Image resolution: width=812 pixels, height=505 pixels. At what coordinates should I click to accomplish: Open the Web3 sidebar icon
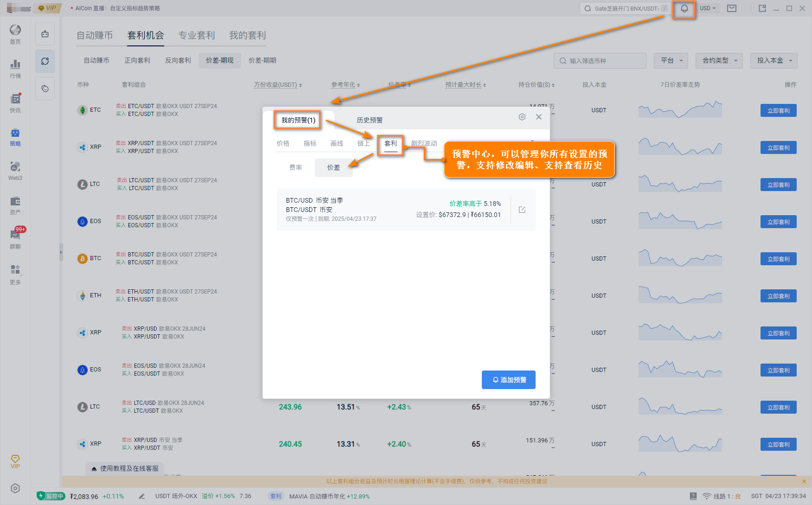click(x=15, y=171)
